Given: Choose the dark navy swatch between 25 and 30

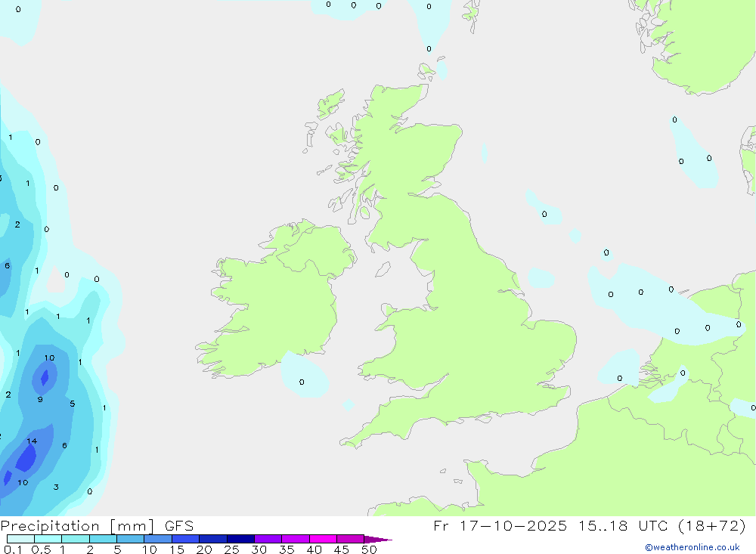Looking at the screenshot, I should coord(240,539).
